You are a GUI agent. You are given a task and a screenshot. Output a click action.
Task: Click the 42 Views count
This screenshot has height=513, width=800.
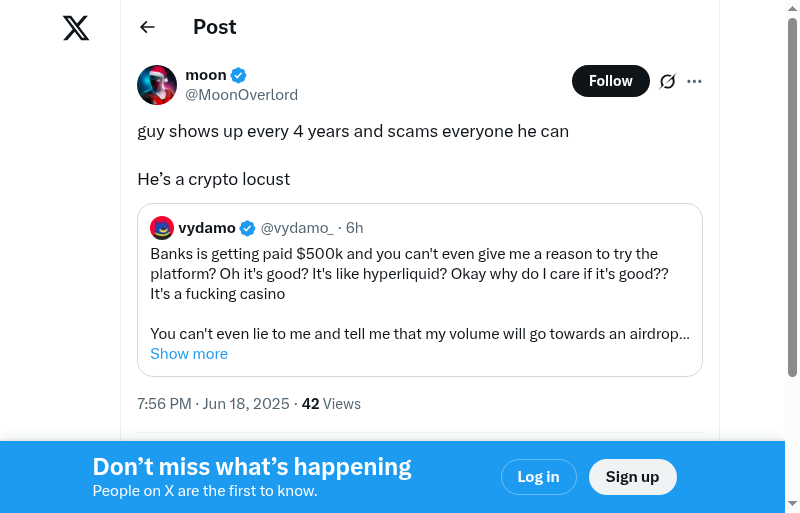click(x=331, y=404)
